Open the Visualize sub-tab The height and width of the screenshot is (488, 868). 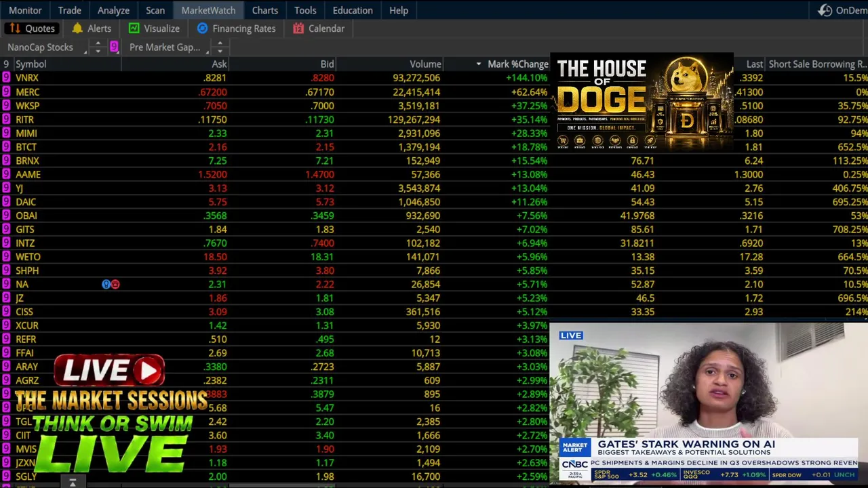coord(154,28)
